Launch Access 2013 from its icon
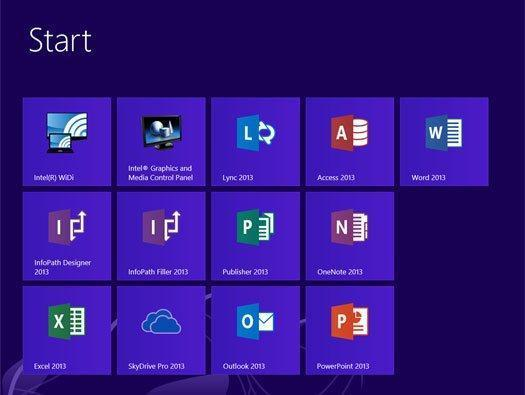 [x=350, y=133]
